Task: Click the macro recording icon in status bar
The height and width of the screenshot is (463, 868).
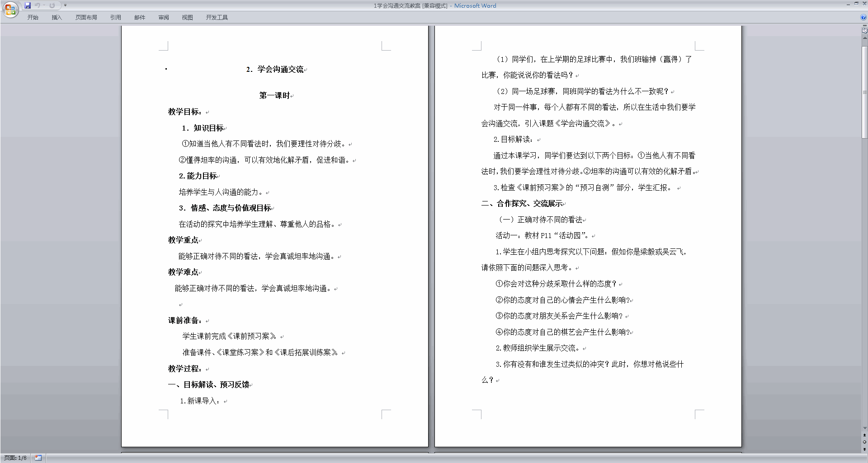Action: coord(38,458)
